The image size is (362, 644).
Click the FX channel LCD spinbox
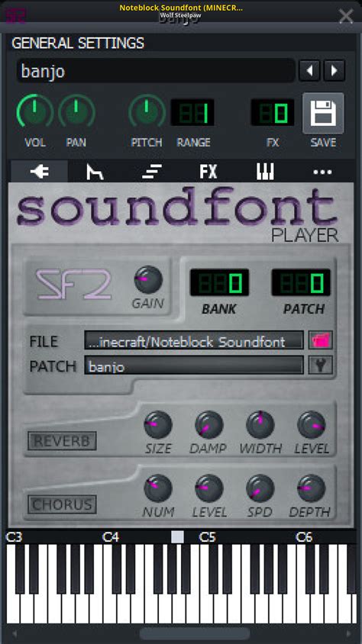point(273,112)
